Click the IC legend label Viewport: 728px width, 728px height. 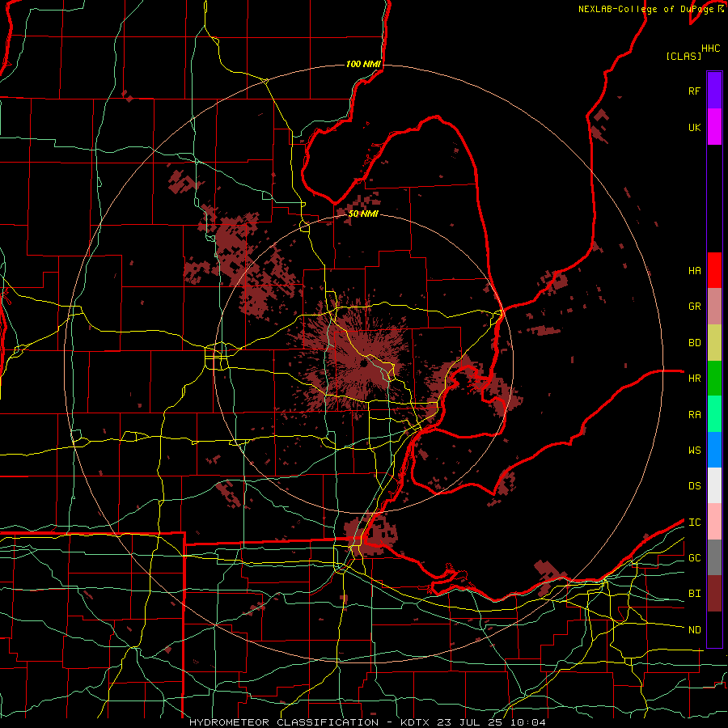(694, 523)
